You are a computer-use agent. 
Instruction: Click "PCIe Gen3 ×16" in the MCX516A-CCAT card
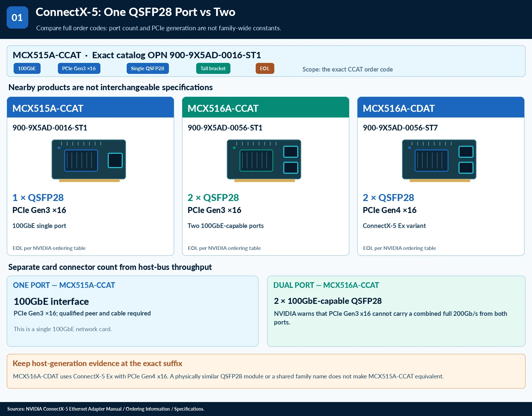[x=214, y=210]
